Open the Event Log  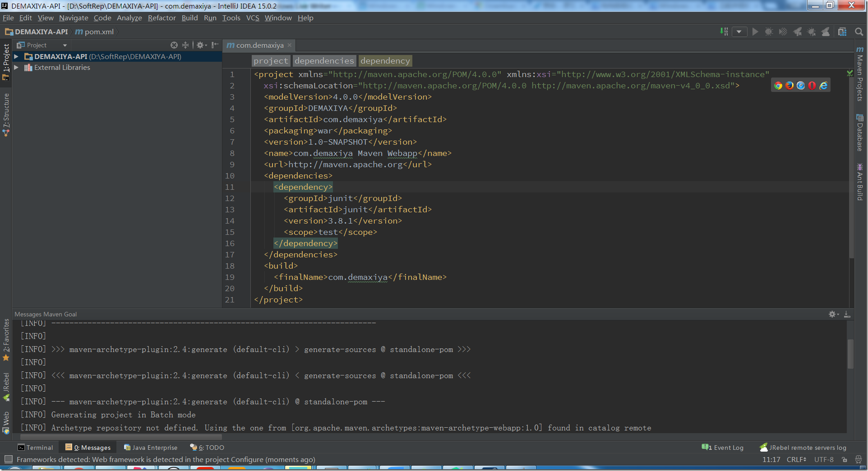point(723,448)
